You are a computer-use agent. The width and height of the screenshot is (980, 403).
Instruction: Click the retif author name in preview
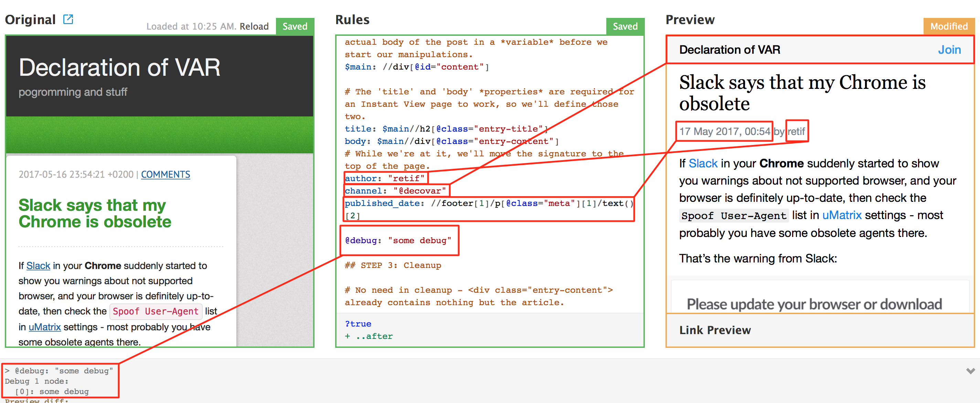click(796, 132)
